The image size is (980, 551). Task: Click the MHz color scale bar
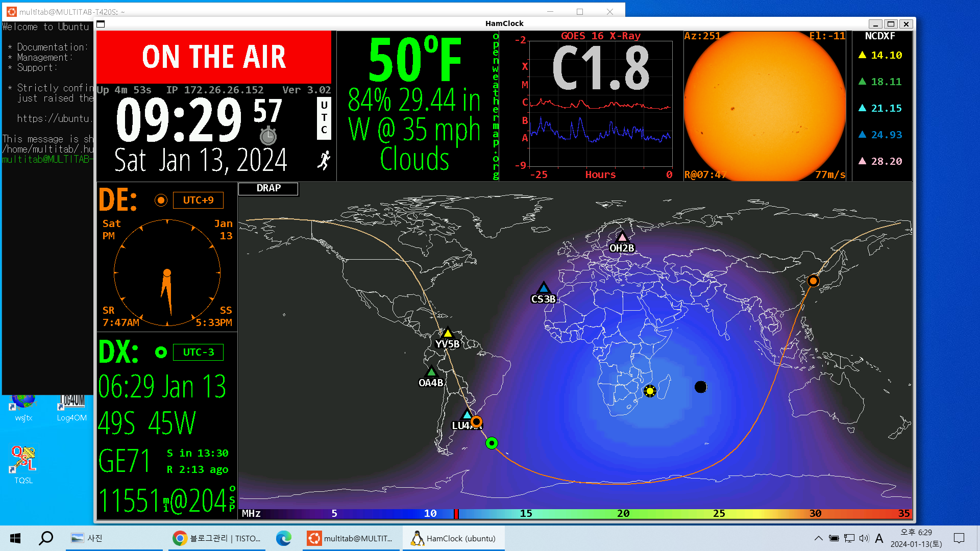575,513
